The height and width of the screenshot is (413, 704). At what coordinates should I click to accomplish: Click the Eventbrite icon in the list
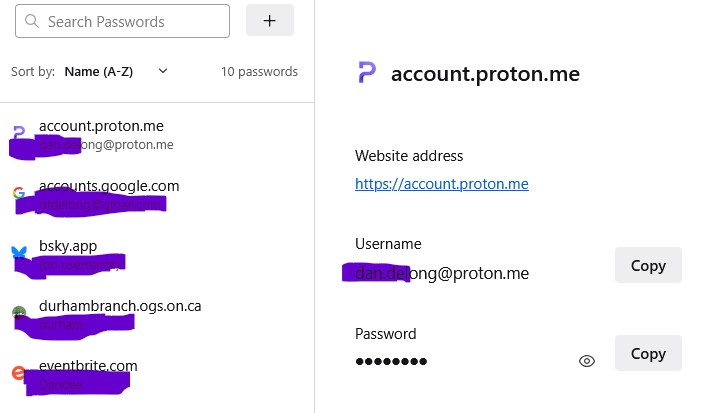coord(18,373)
